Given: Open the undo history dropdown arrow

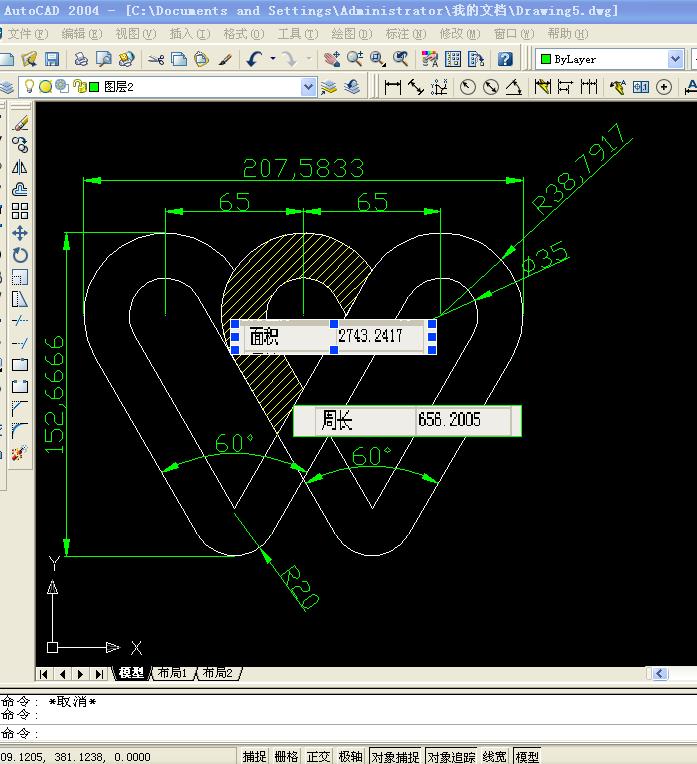Looking at the screenshot, I should [272, 59].
